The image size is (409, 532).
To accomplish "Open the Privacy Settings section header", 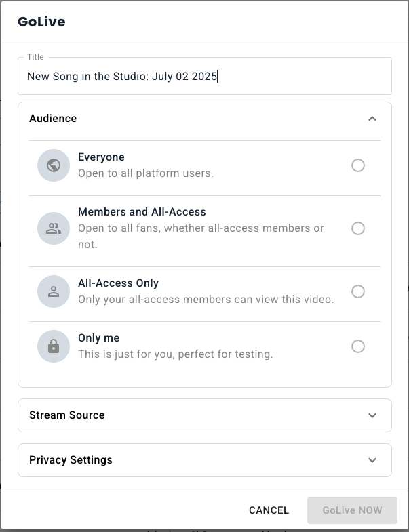I will [71, 460].
